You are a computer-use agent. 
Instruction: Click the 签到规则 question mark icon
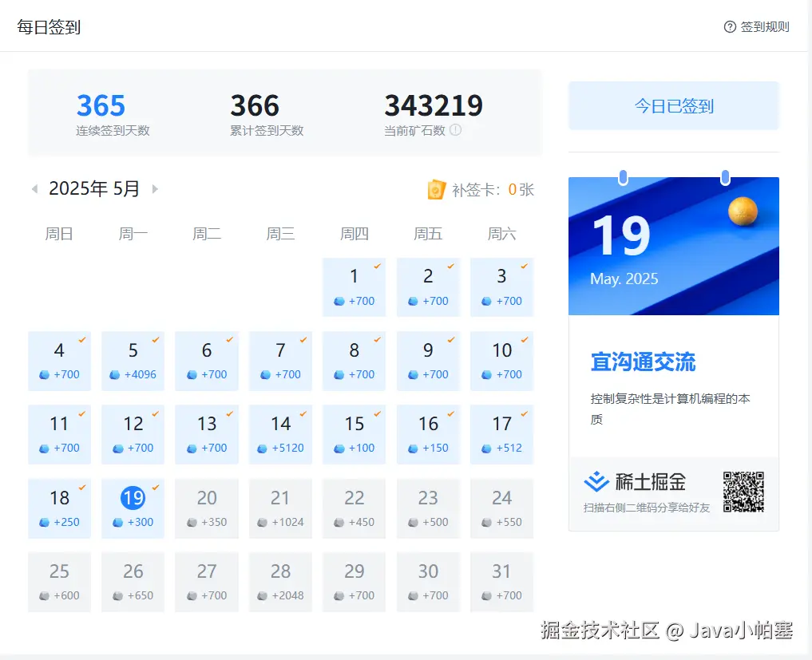pyautogui.click(x=729, y=26)
